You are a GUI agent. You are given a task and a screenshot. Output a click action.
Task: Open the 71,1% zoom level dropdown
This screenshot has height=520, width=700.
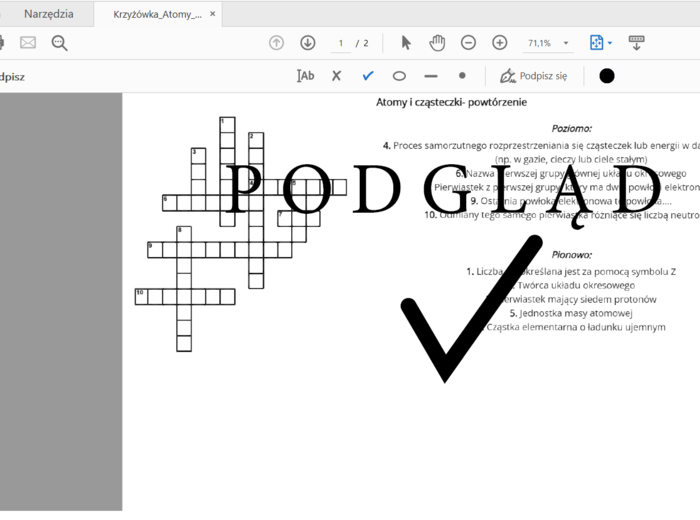coord(546,43)
